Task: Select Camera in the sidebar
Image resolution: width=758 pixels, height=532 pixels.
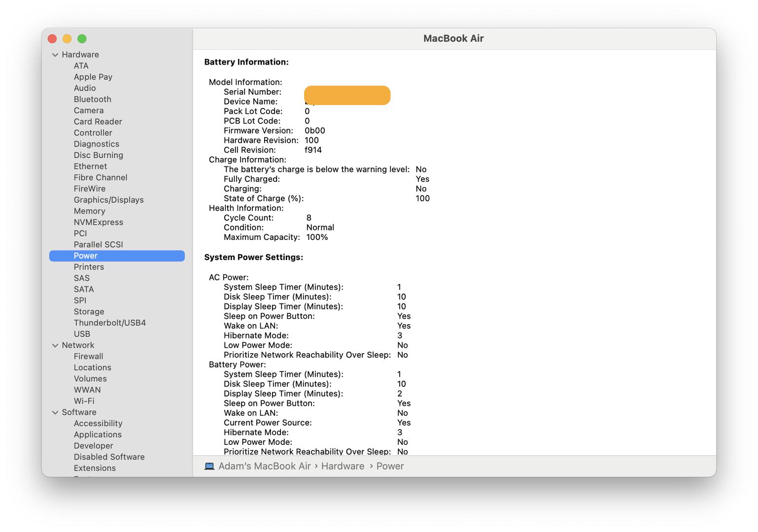Action: [x=89, y=110]
